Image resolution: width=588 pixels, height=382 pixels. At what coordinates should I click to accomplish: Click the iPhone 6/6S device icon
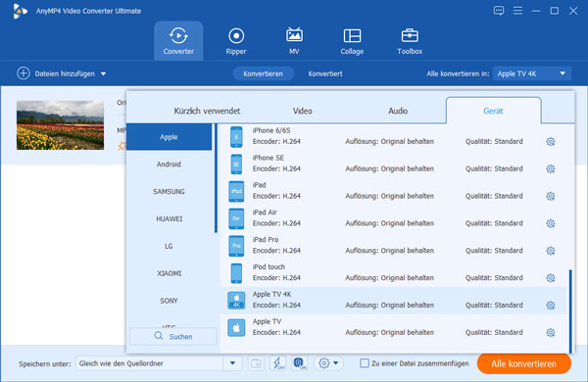(236, 137)
